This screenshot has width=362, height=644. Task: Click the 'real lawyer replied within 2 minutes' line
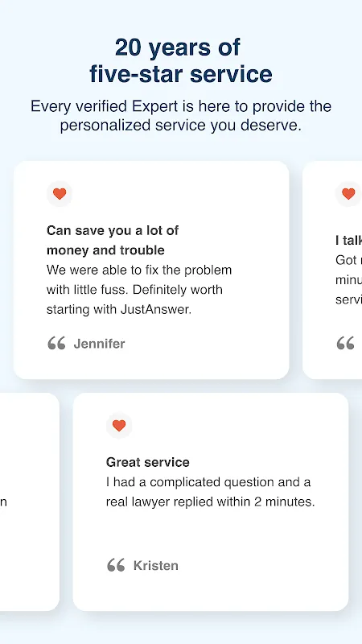[x=210, y=502]
